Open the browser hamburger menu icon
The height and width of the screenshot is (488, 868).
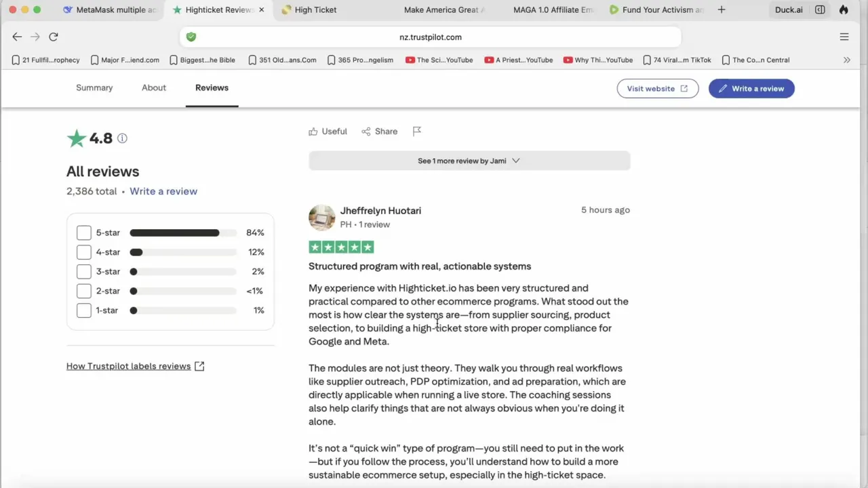(844, 37)
